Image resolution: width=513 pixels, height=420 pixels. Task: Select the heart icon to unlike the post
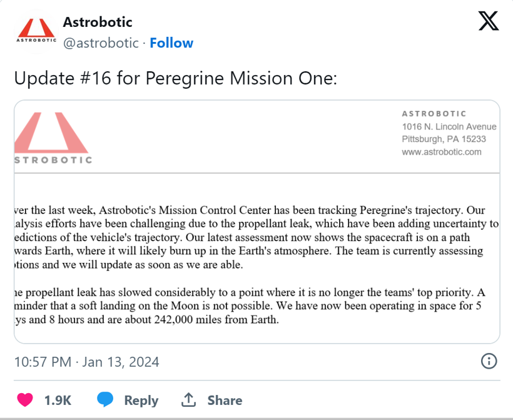pyautogui.click(x=24, y=399)
